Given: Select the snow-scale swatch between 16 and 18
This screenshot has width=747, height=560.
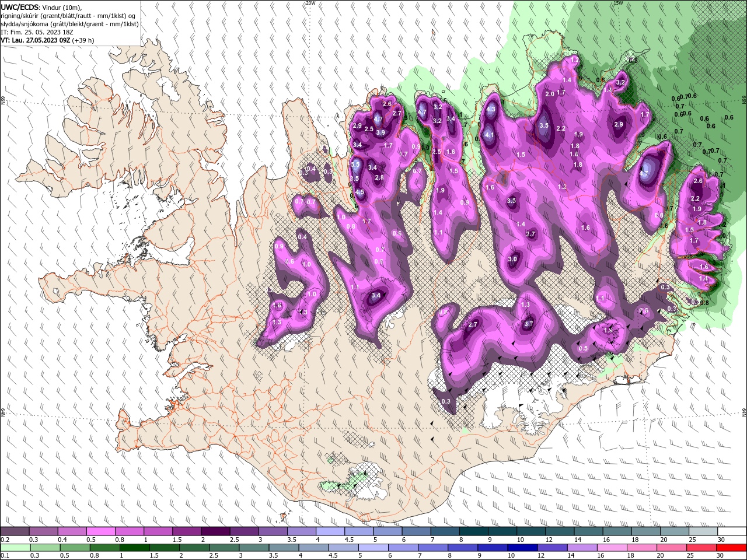Looking at the screenshot, I should (616, 531).
